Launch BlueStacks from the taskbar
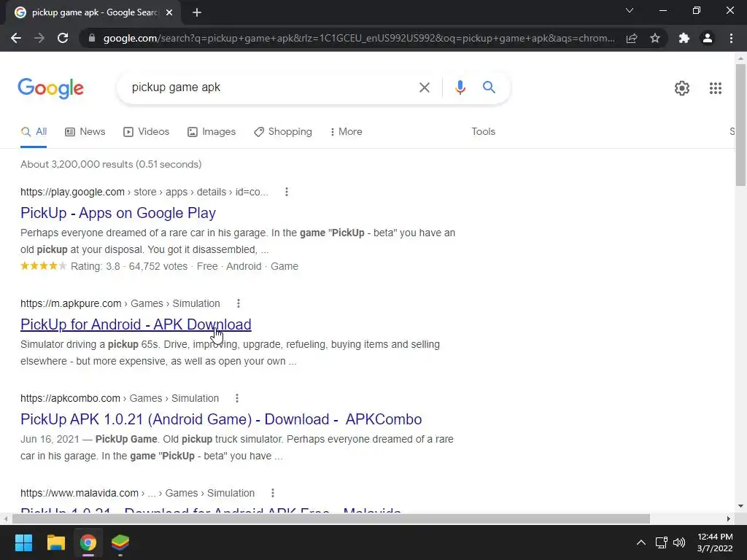This screenshot has height=560, width=747. (120, 542)
